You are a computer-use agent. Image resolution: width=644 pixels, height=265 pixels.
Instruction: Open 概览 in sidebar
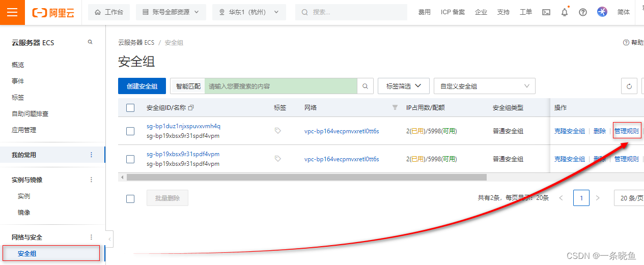18,65
